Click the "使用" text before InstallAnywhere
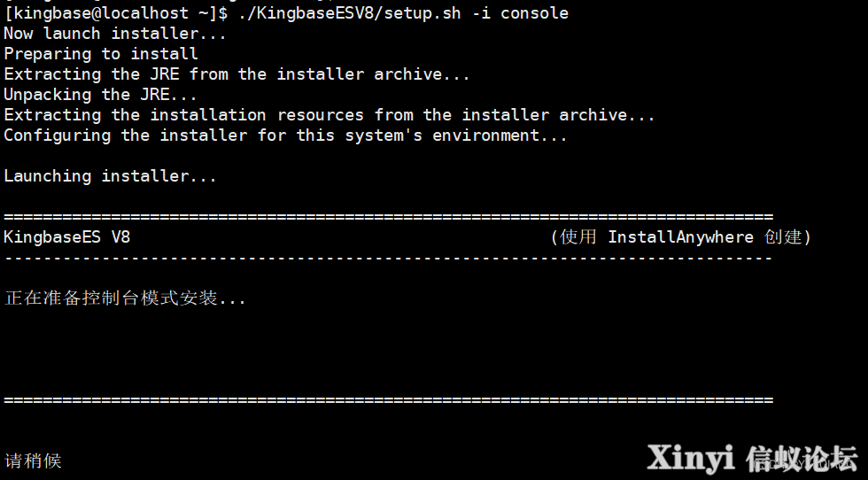This screenshot has height=480, width=868. coord(577,237)
